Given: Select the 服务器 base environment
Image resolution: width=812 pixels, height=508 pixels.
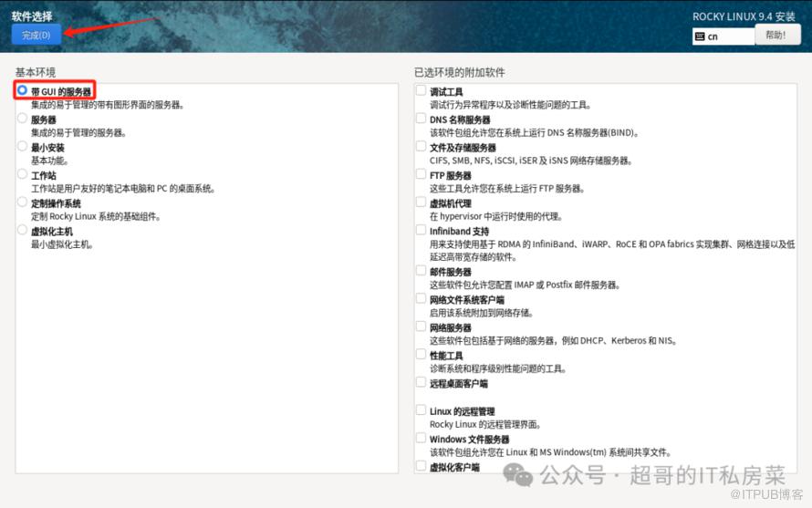Looking at the screenshot, I should click(x=22, y=119).
